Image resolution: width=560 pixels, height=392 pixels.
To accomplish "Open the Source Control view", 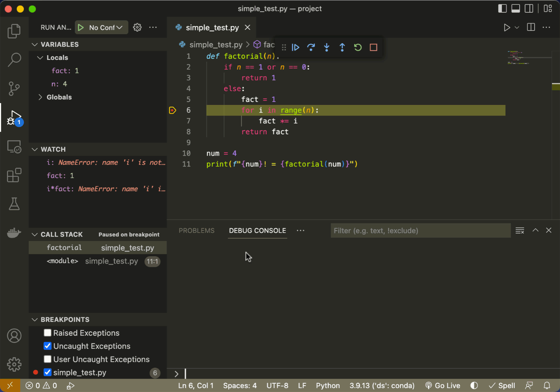I will pos(14,89).
